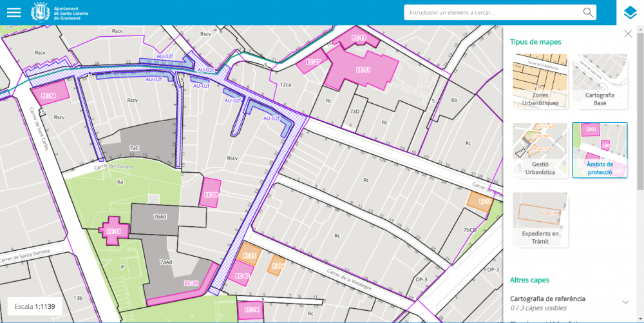Choose the Gestió Urbanística map type
644x323 pixels.
(x=540, y=150)
